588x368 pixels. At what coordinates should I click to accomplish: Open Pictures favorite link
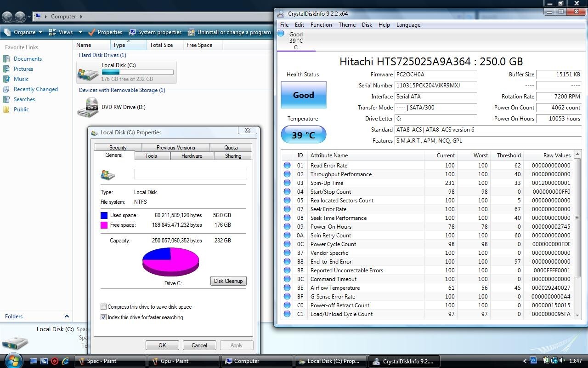23,69
